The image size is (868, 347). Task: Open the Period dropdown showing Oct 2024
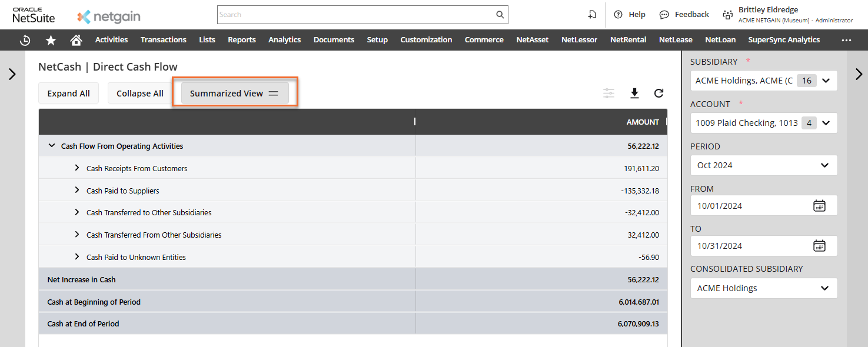(763, 165)
